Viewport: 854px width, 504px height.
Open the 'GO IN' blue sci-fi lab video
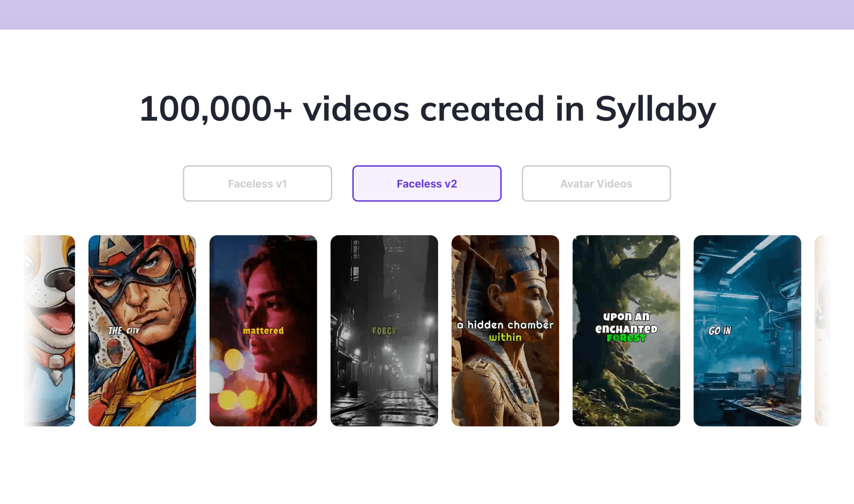[747, 331]
